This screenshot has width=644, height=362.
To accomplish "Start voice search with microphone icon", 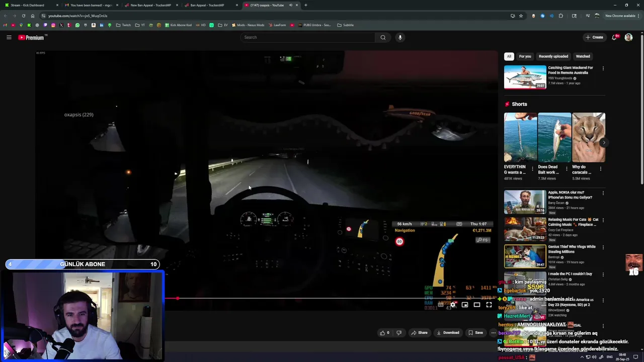I will click(400, 37).
